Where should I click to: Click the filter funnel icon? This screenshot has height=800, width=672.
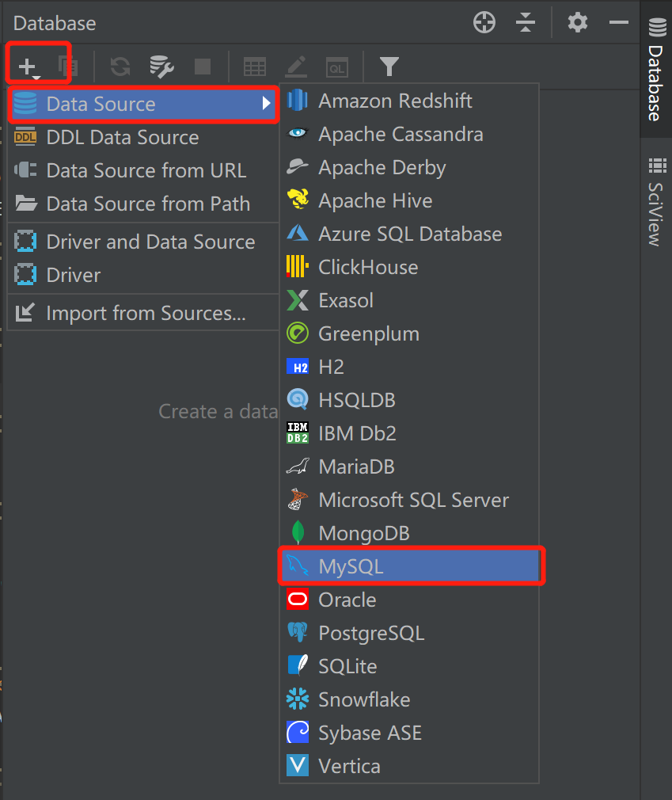[389, 67]
